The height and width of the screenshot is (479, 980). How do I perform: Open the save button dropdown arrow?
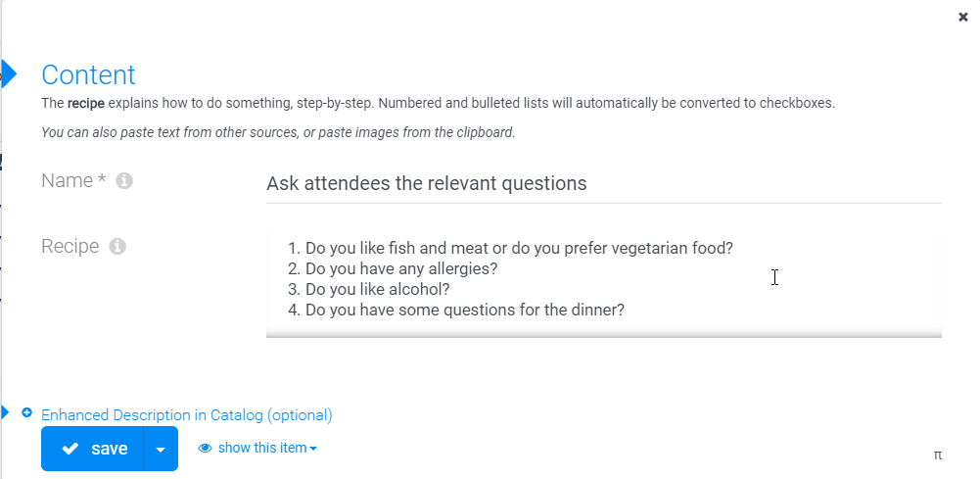tap(161, 449)
